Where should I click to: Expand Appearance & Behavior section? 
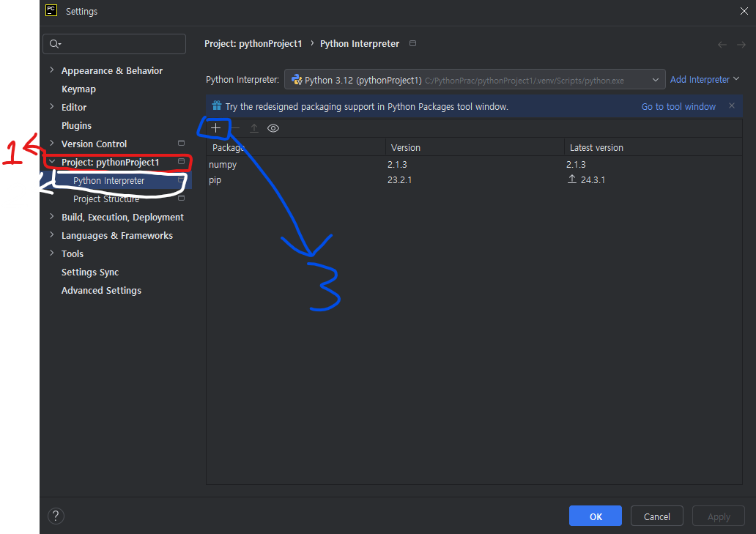click(51, 70)
